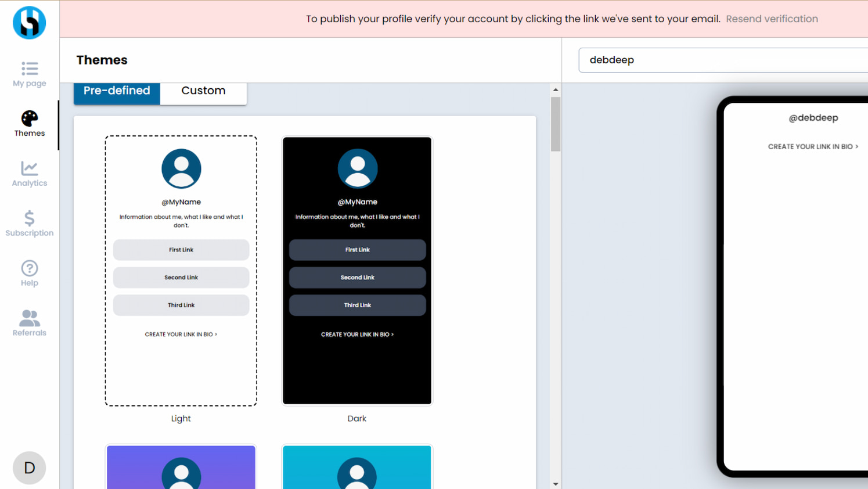Open the D profile avatar
The image size is (868, 489).
pyautogui.click(x=29, y=468)
